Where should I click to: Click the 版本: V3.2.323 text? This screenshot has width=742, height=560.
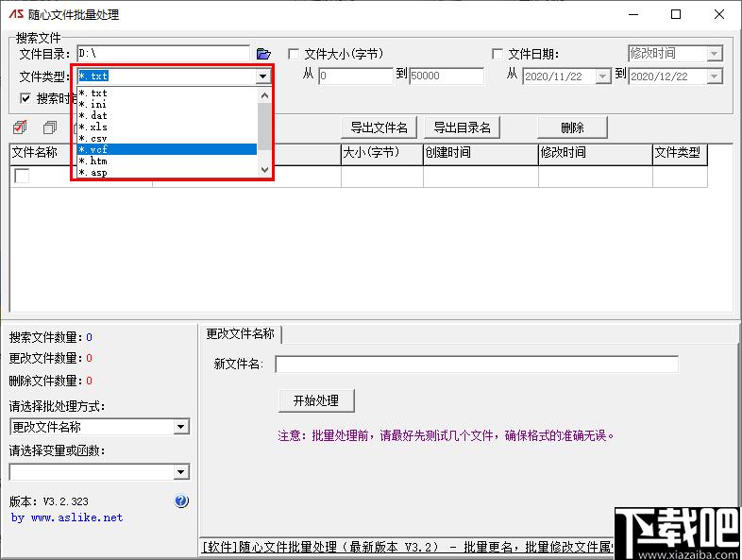point(49,501)
